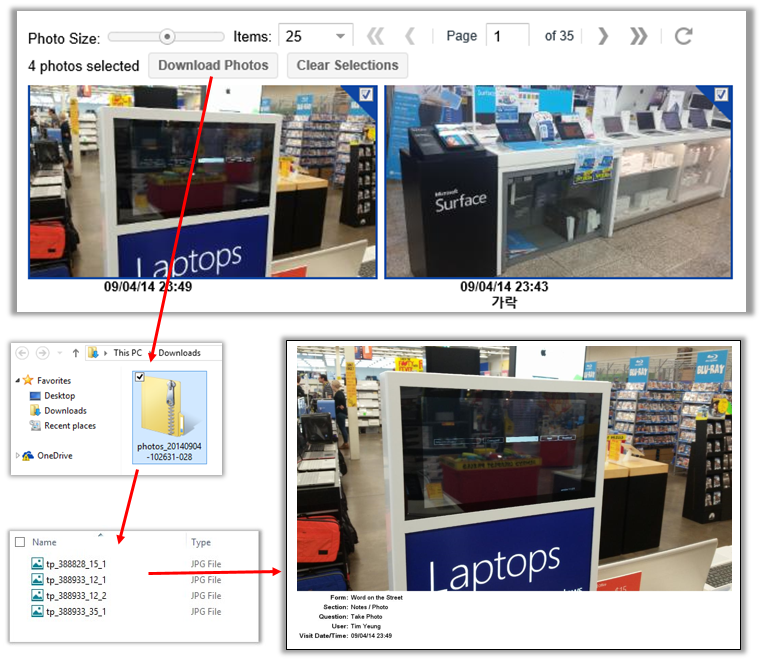Tick the select-all checkbox beside Name
The image size is (762, 663).
coord(20,542)
